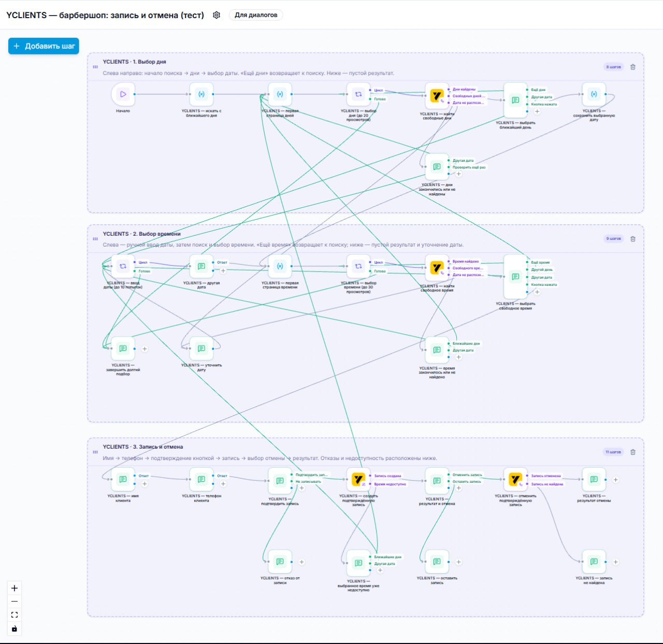Select the 'сохранить выбранную дату' variable node
The image size is (663, 644).
point(594,94)
